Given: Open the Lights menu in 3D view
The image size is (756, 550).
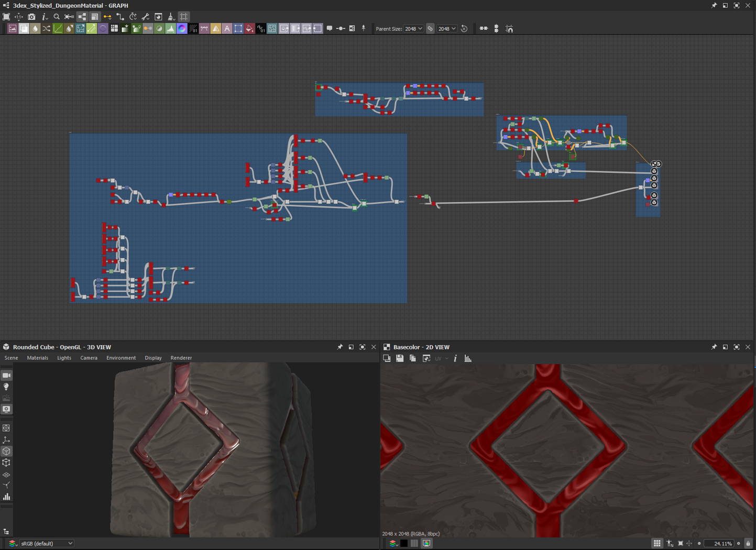Looking at the screenshot, I should pyautogui.click(x=64, y=358).
